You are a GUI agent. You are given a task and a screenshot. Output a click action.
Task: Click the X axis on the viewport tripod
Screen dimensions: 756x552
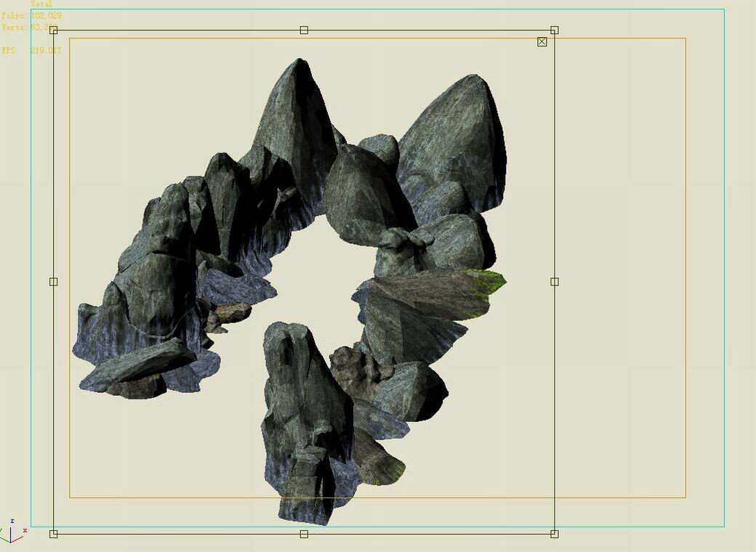tap(25, 530)
